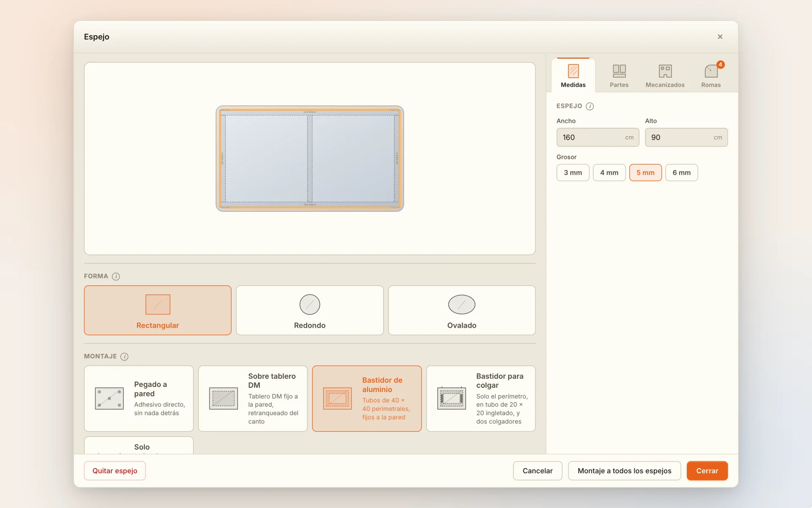This screenshot has width=812, height=508.
Task: Choose 4 mm thickness
Action: tap(609, 173)
